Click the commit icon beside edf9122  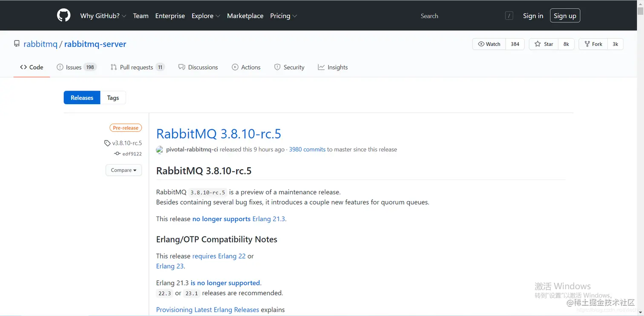click(117, 154)
